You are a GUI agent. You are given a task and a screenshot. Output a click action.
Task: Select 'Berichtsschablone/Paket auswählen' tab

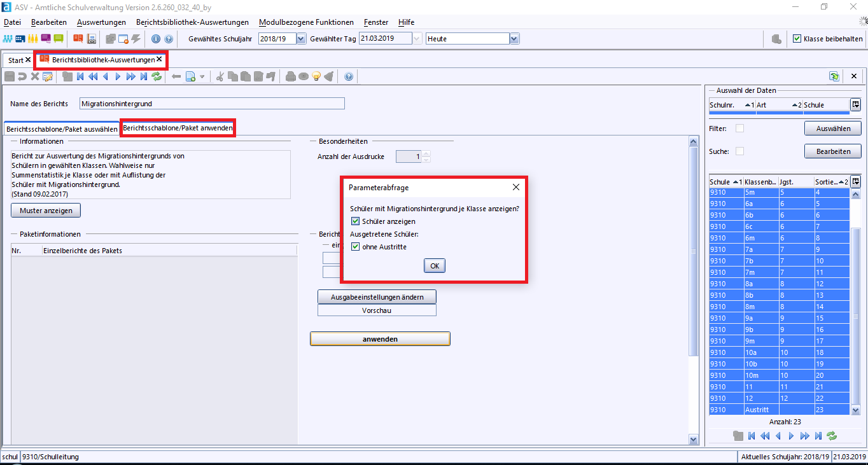(x=62, y=128)
